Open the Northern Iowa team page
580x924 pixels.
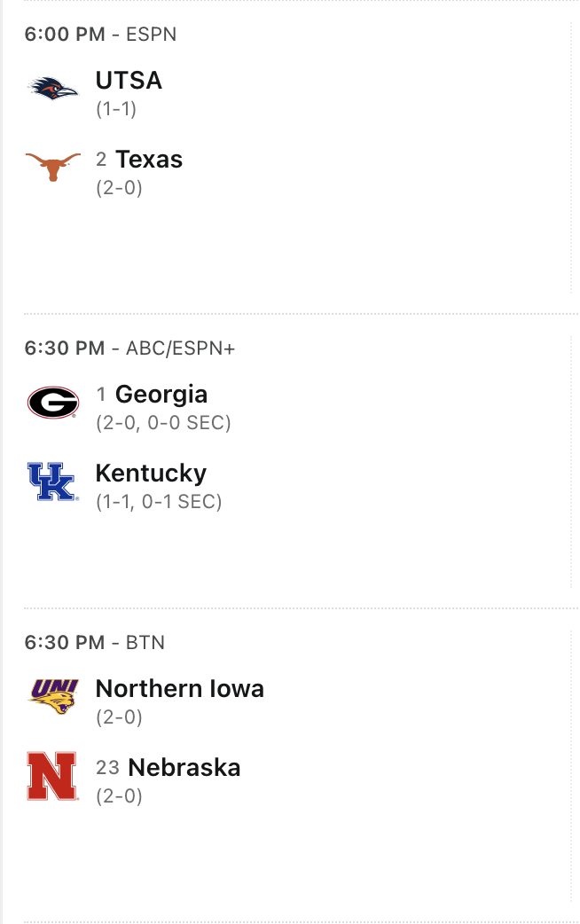[179, 689]
